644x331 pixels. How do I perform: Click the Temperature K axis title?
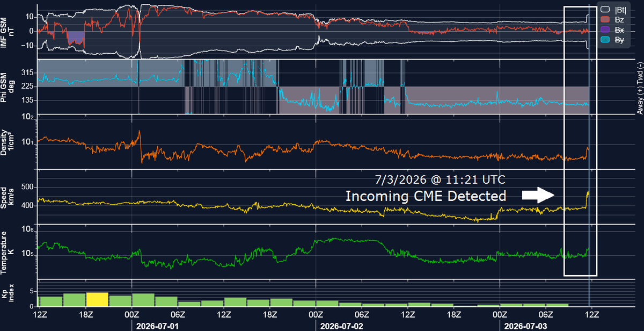(8, 251)
